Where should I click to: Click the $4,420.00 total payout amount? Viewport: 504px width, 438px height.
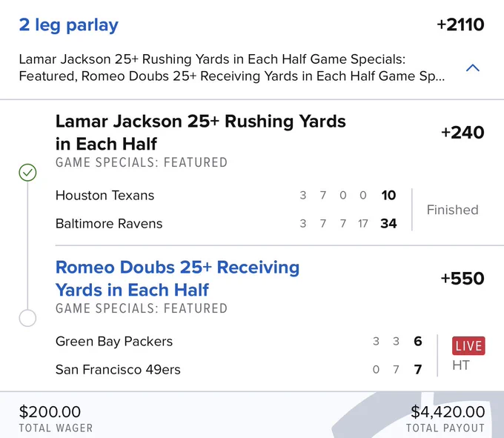[x=448, y=411]
